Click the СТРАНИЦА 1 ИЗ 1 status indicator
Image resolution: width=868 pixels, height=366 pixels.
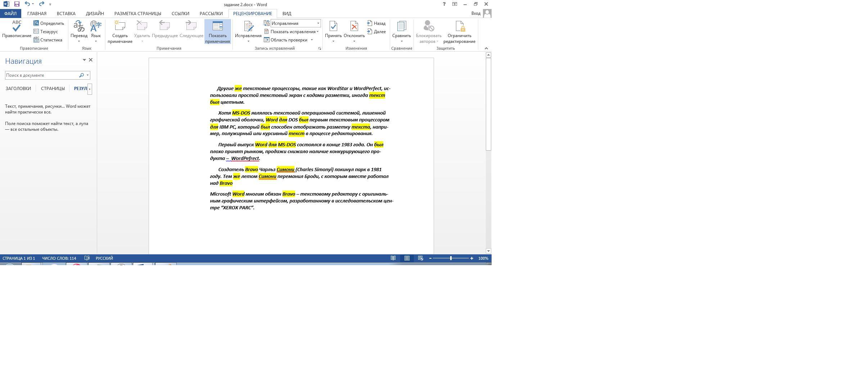(x=19, y=258)
